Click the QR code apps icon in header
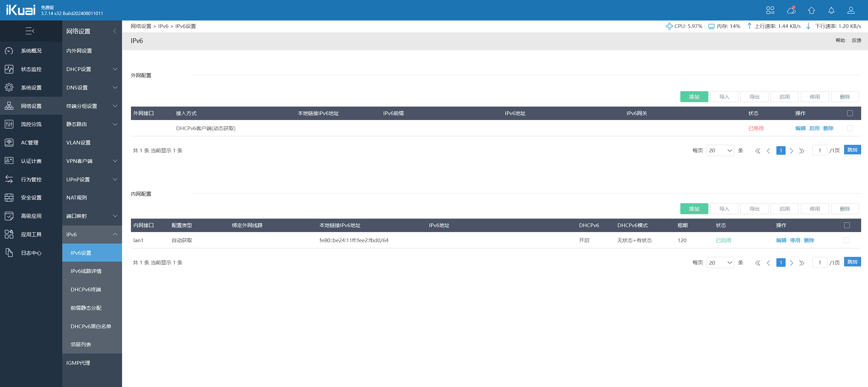Screen dimensions: 868x387 click(x=770, y=10)
